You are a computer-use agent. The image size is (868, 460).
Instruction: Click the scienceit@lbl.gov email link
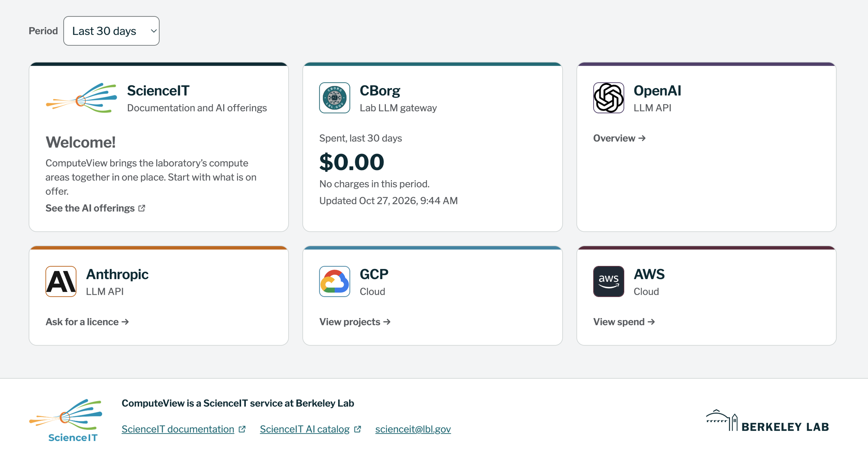coord(413,429)
